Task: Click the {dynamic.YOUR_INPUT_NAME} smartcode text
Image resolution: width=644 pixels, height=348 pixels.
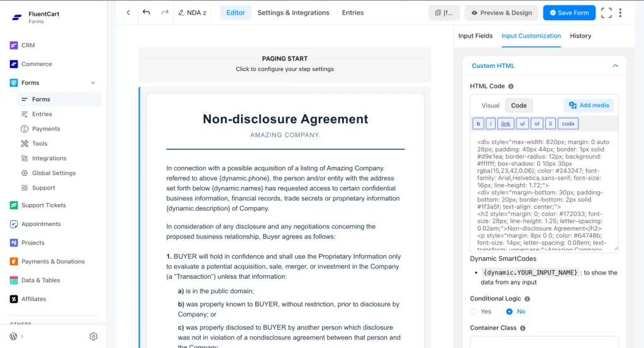Action: (531, 273)
